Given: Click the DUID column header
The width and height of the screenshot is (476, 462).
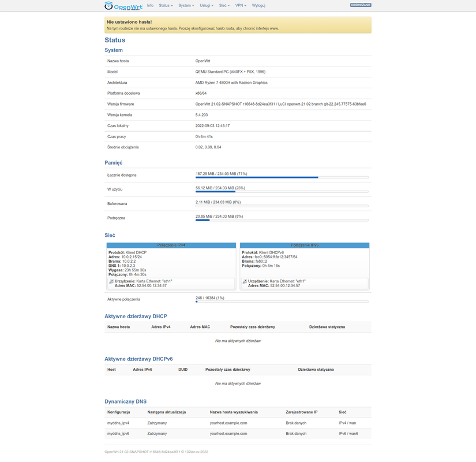Looking at the screenshot, I should (x=183, y=370).
